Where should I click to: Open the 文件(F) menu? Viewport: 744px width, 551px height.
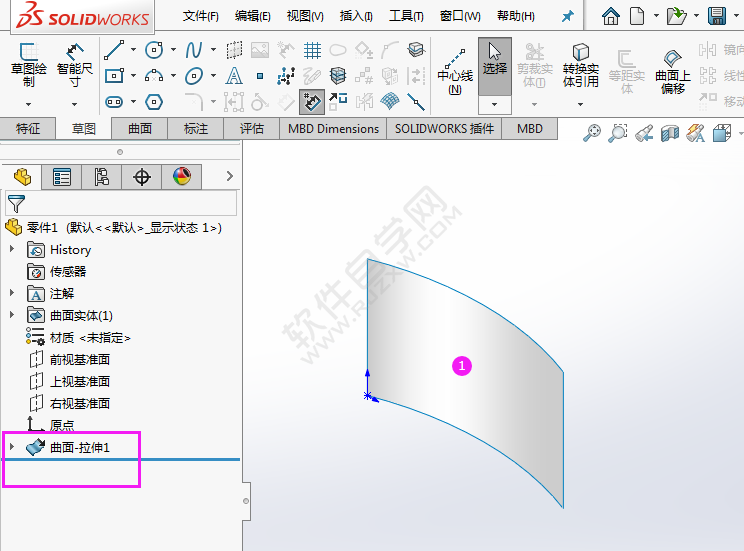click(x=201, y=16)
